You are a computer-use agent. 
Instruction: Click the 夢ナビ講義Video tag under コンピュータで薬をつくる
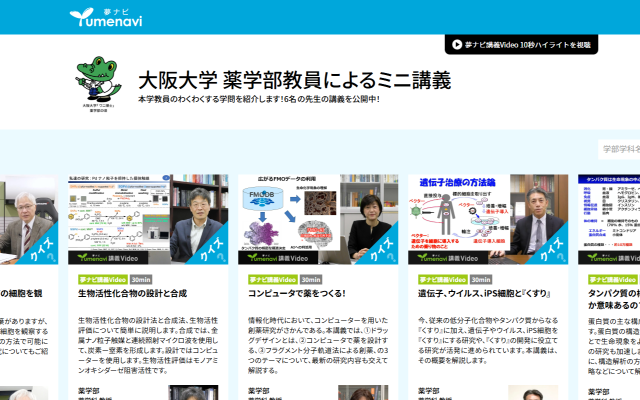(273, 280)
